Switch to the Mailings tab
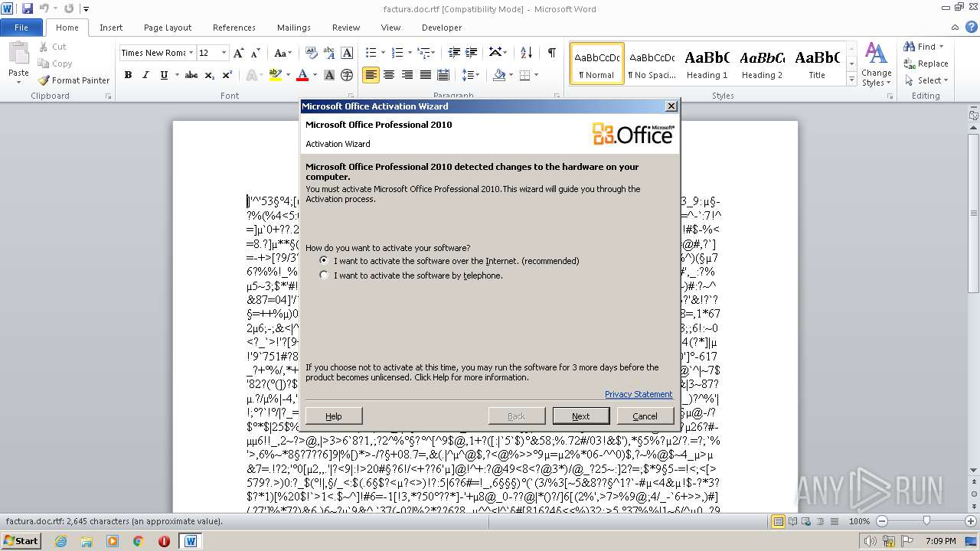Image resolution: width=980 pixels, height=551 pixels. click(x=294, y=28)
